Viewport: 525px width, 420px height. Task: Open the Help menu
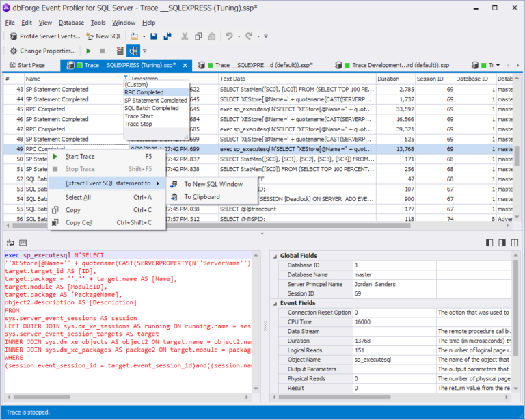[148, 23]
